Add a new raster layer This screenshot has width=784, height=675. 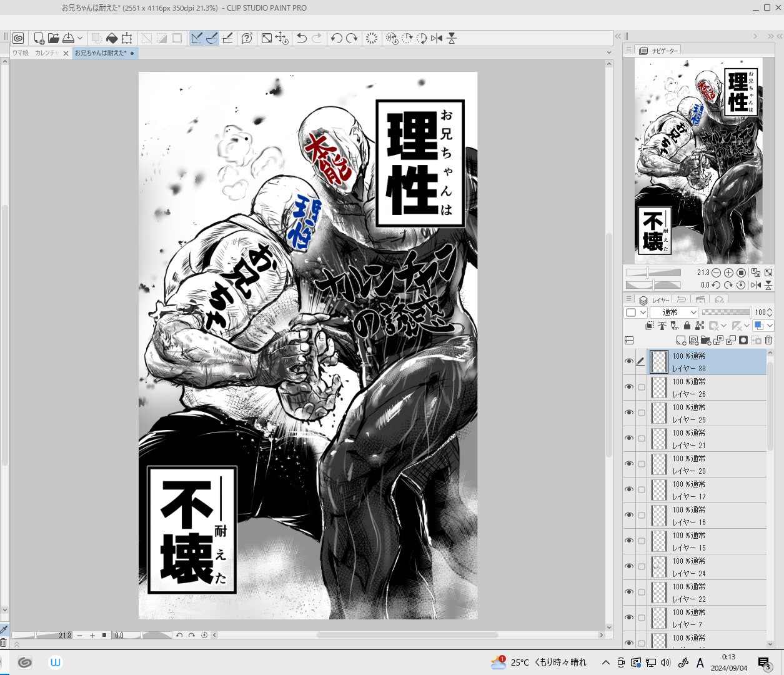click(681, 340)
